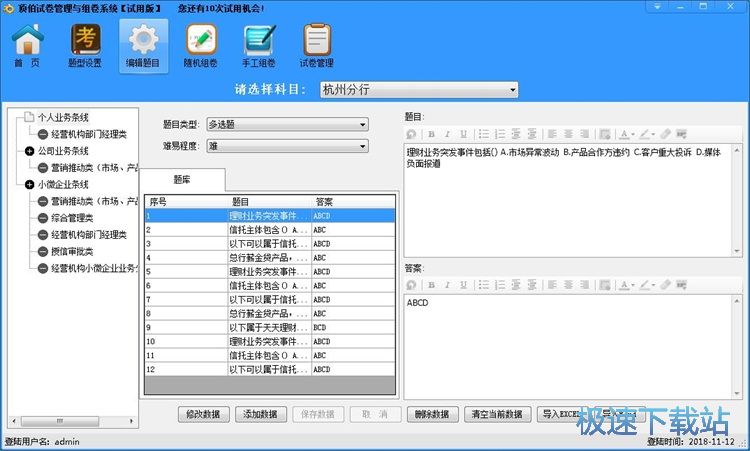Select 综合管理类 in the tree
This screenshot has height=451, width=750.
[72, 218]
